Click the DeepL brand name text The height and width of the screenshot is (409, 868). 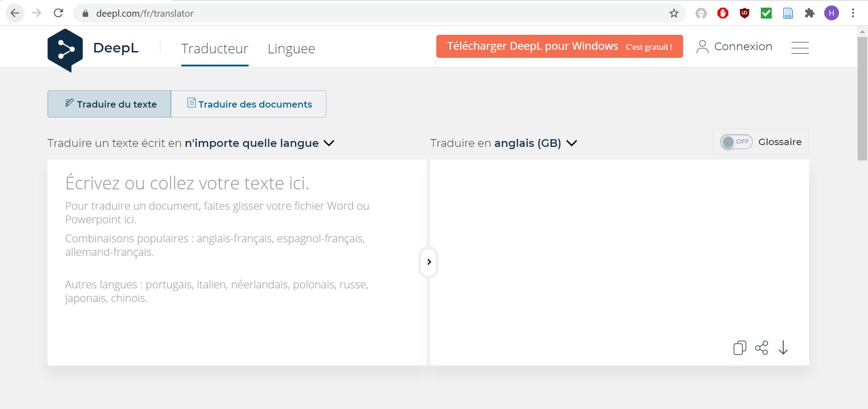coord(116,48)
